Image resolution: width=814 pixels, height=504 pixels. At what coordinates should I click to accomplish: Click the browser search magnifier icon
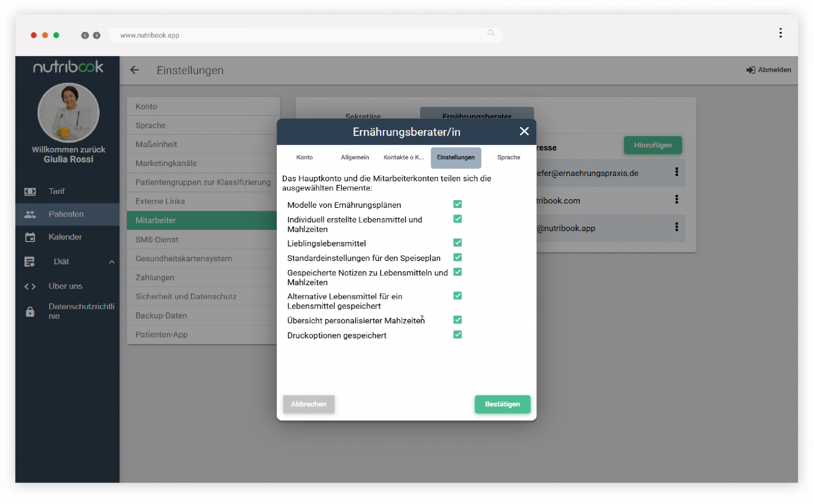click(x=491, y=33)
